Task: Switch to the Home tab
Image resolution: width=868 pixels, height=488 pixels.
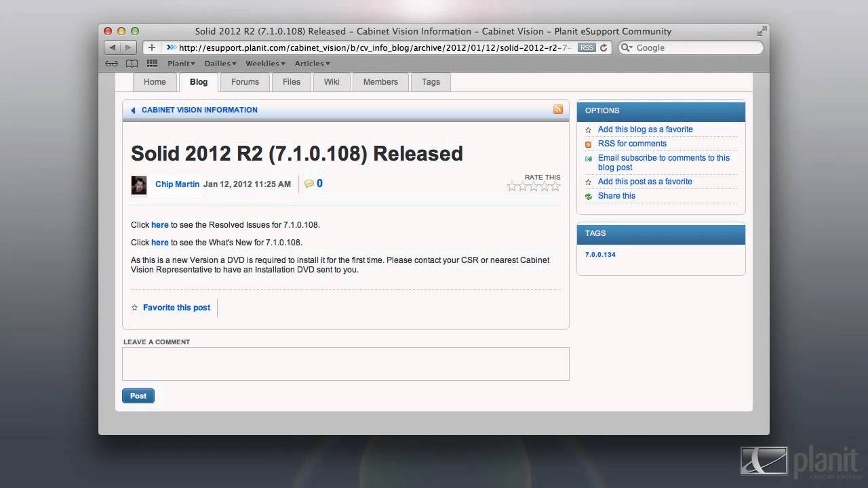Action: 155,82
